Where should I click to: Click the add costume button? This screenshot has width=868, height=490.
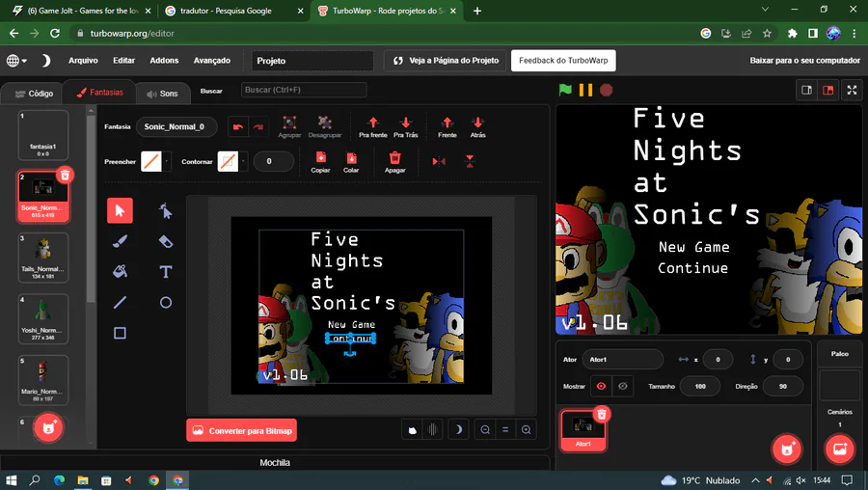coord(48,427)
